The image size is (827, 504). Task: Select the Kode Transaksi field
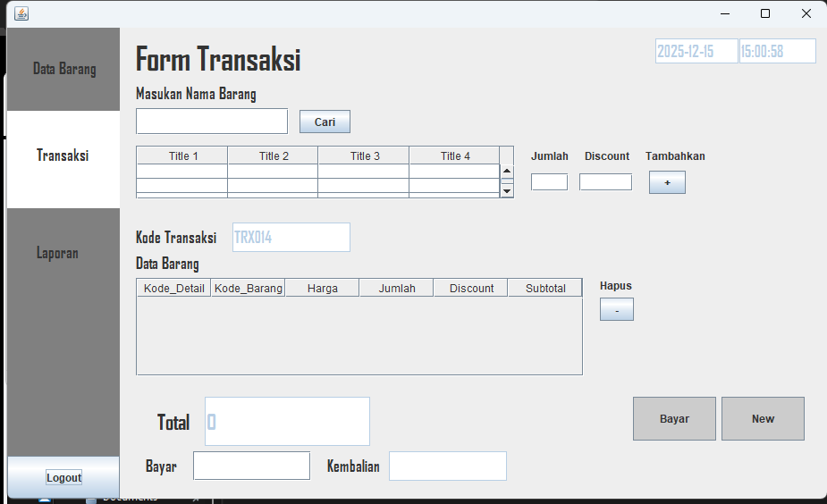(x=291, y=238)
